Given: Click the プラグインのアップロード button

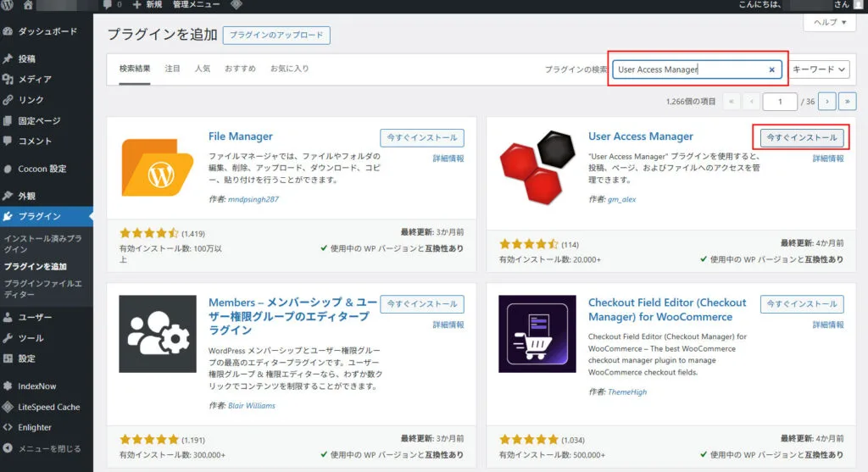Looking at the screenshot, I should tap(276, 36).
